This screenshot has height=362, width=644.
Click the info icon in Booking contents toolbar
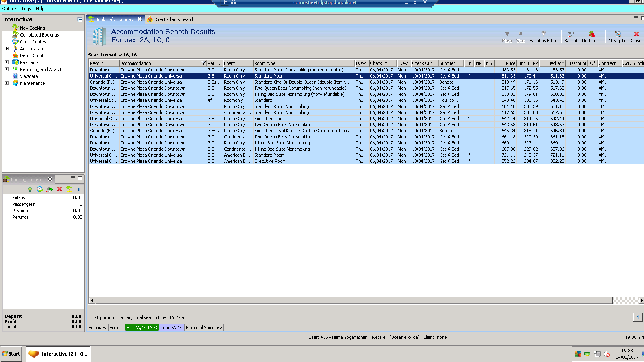(x=79, y=189)
